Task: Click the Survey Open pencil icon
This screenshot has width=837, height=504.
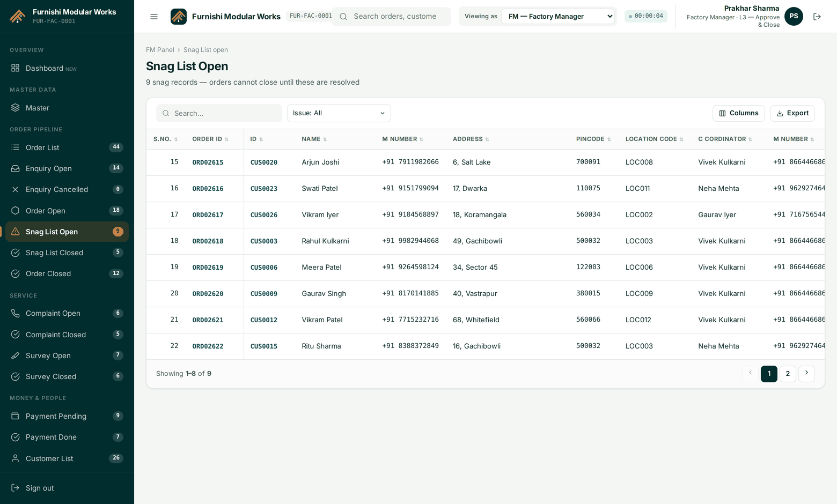Action: click(16, 355)
